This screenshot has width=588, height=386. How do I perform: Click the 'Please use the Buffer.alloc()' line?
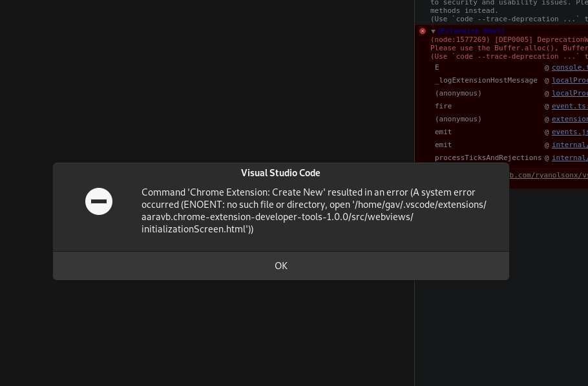click(x=509, y=48)
